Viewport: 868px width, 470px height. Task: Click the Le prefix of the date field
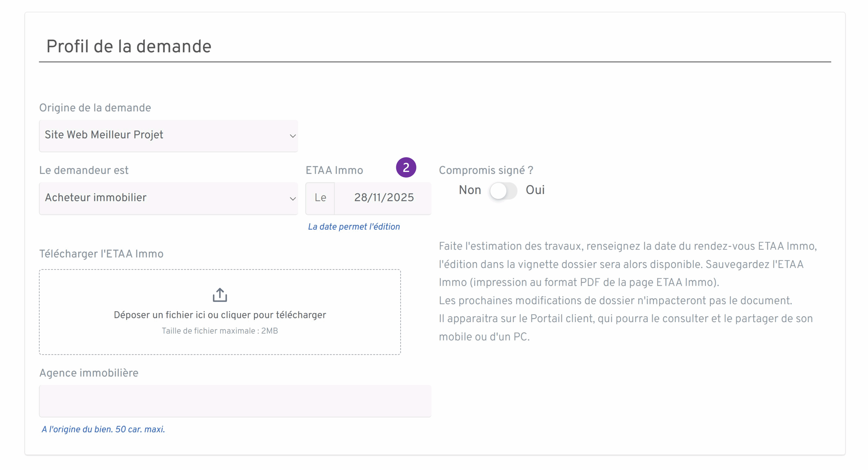coord(320,198)
